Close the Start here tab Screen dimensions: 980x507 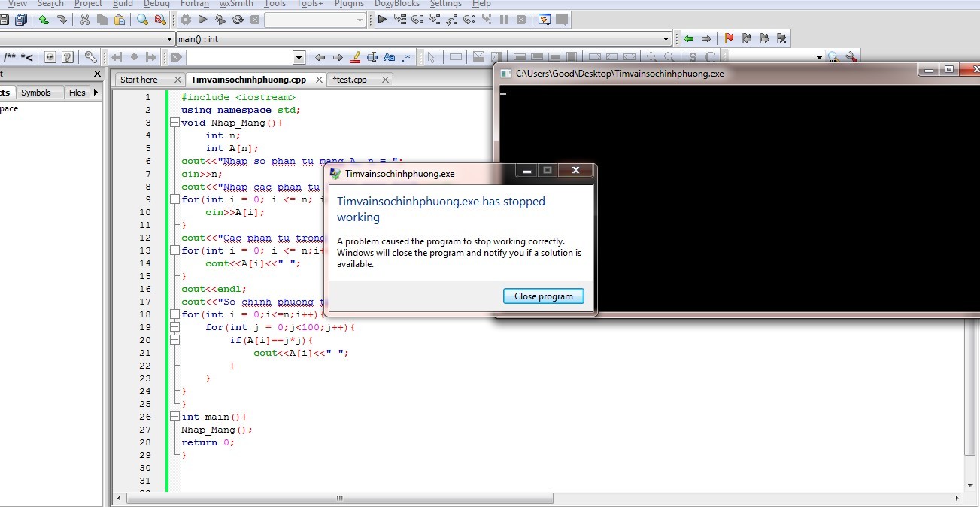click(178, 80)
